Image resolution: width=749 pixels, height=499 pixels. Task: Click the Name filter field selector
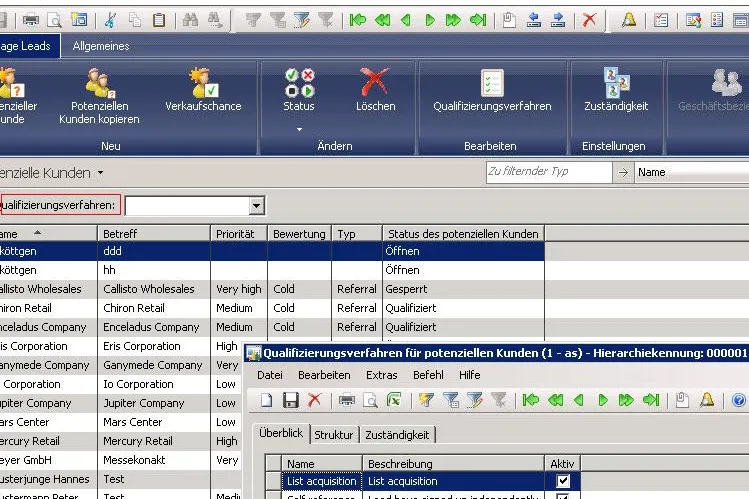point(692,172)
